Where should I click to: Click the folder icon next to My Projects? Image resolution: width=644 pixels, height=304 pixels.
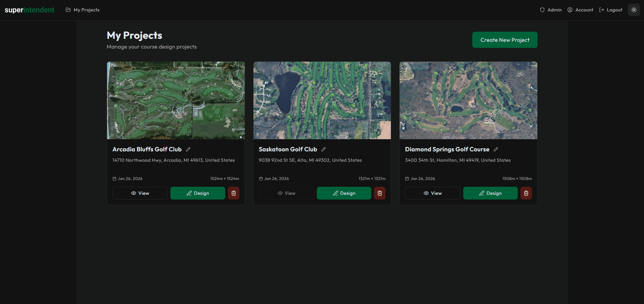[68, 10]
